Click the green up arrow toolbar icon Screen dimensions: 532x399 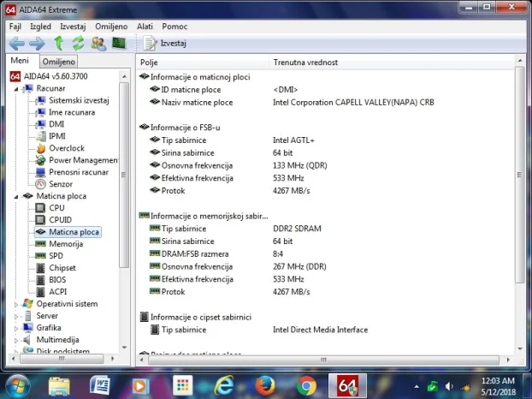point(59,43)
